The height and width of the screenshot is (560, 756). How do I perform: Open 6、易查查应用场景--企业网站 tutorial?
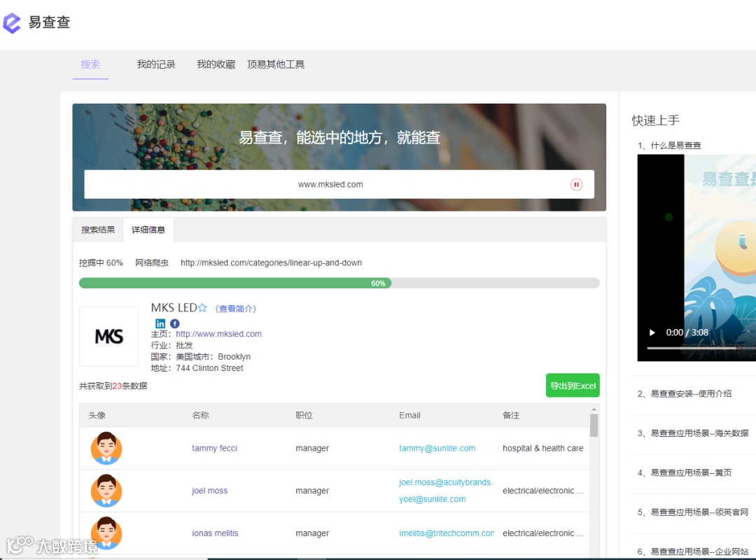click(x=693, y=552)
